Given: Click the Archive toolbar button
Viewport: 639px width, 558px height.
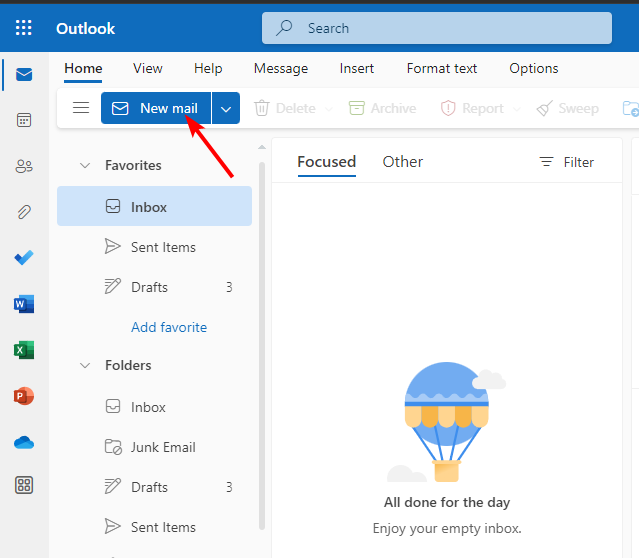Looking at the screenshot, I should click(x=383, y=108).
